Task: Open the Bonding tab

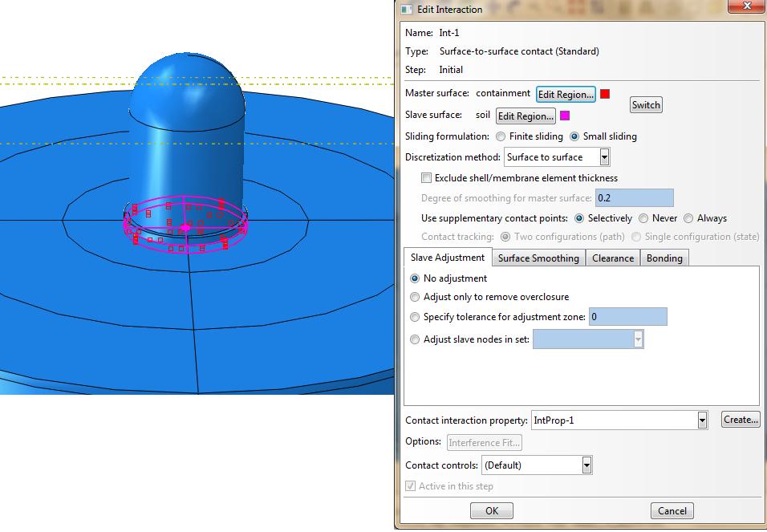Action: [664, 258]
